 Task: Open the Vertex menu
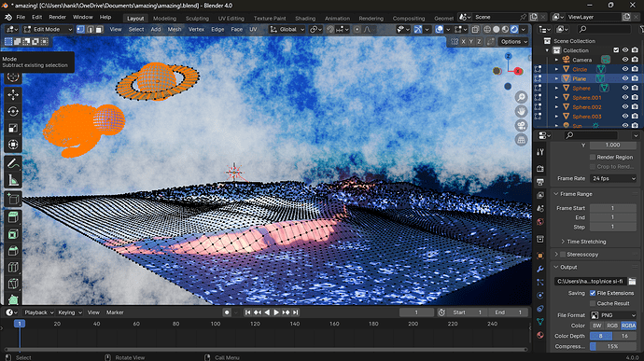(196, 29)
